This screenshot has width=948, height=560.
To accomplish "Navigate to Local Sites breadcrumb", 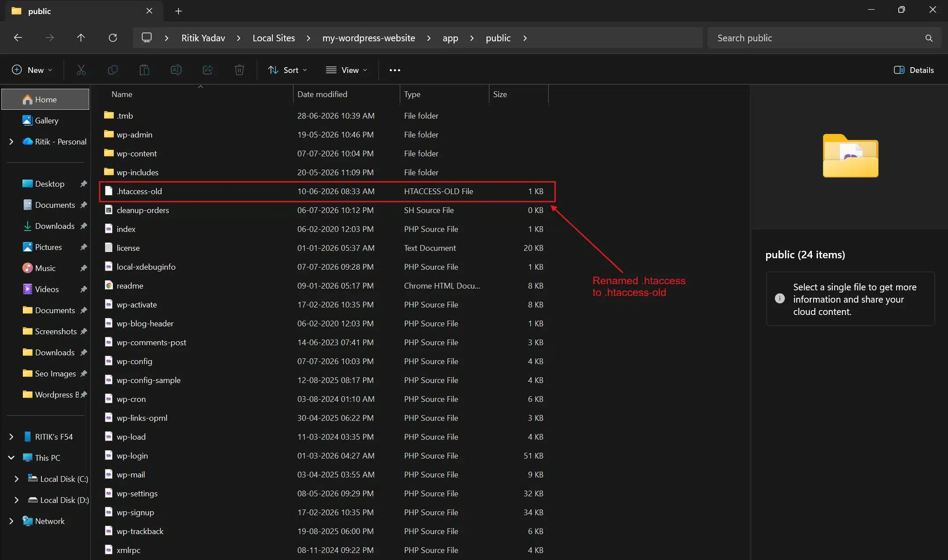I will (x=274, y=38).
